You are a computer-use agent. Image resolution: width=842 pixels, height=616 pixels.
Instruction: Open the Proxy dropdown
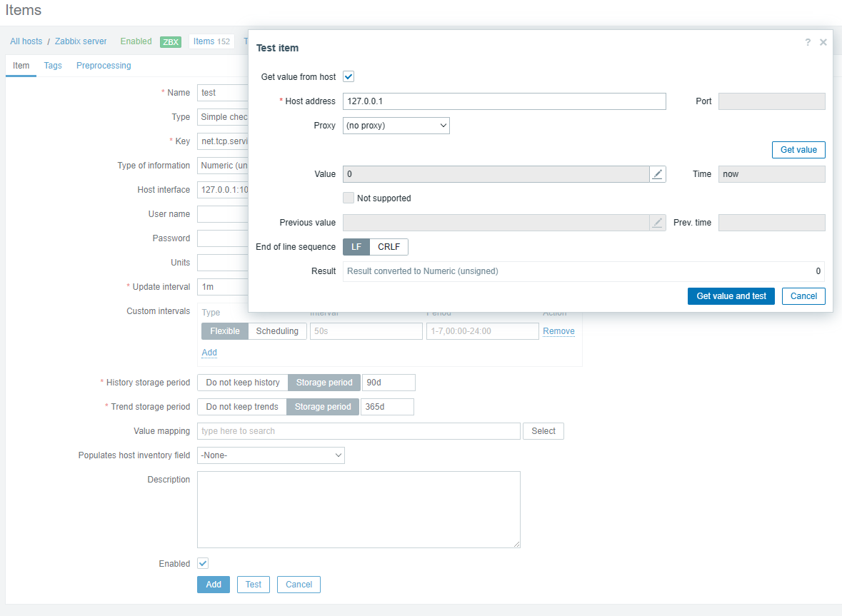(396, 126)
